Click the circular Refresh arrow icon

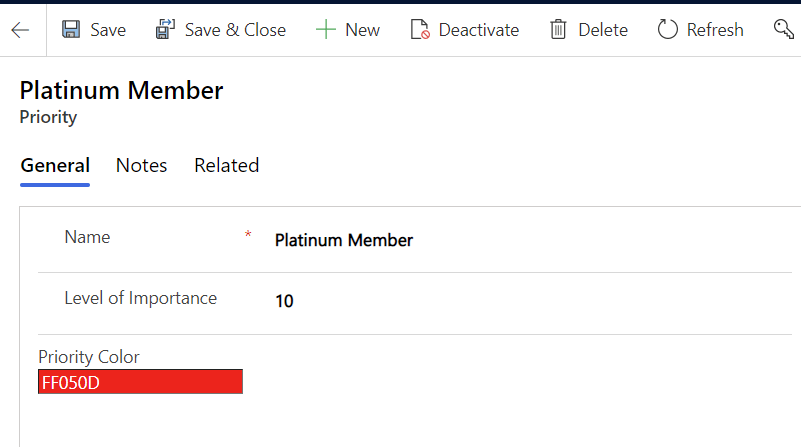pos(667,30)
